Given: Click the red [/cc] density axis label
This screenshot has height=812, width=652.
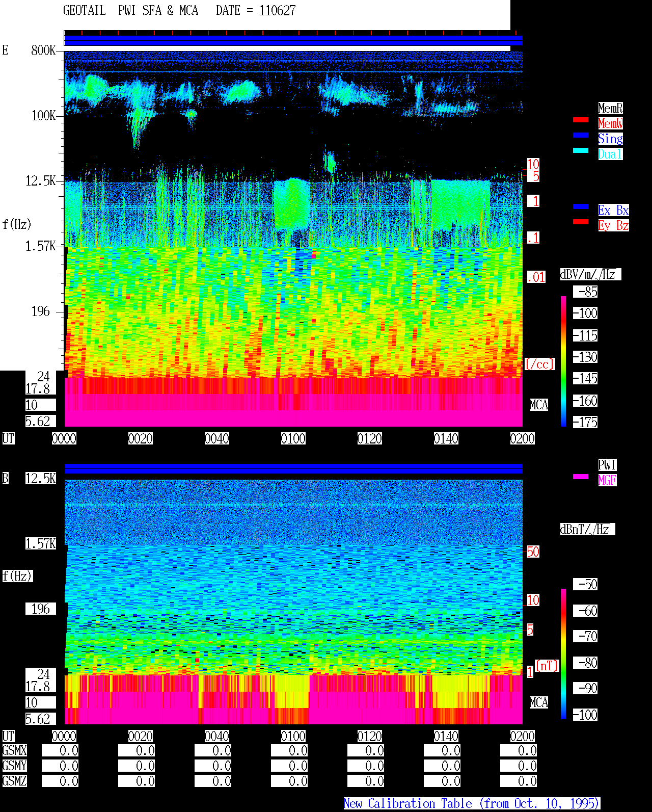Looking at the screenshot, I should (x=540, y=364).
